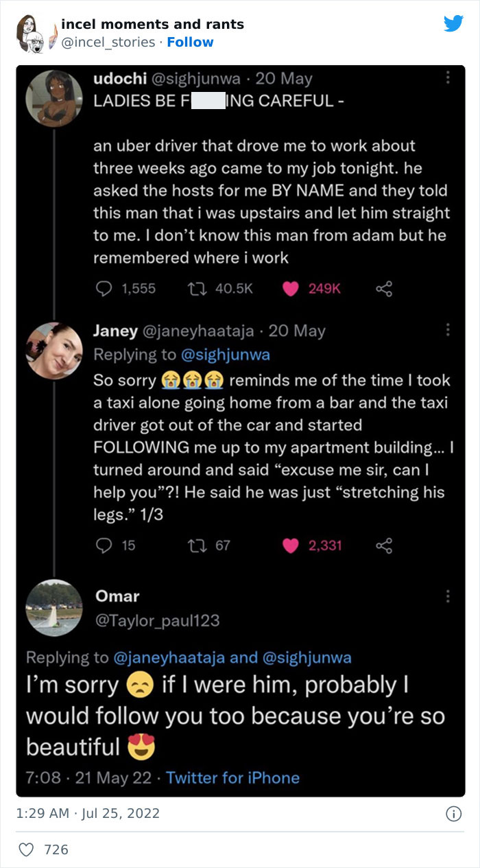Open udochi's profile picture
Screen dimensions: 480x868
(x=54, y=97)
